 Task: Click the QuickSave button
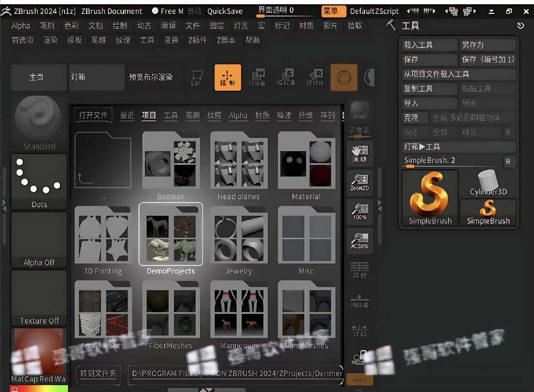tap(225, 12)
